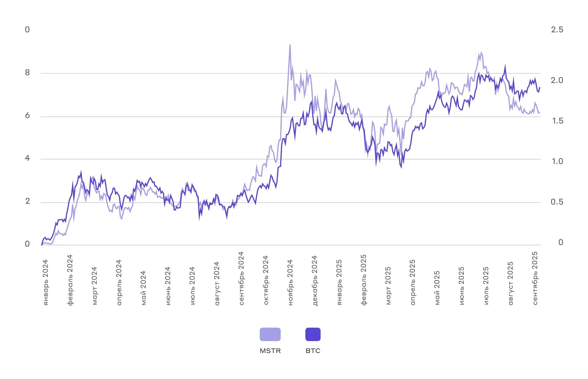Screen dimensions: 588x379
Task: Choose the апрель 2025 axis label
Action: [x=412, y=283]
